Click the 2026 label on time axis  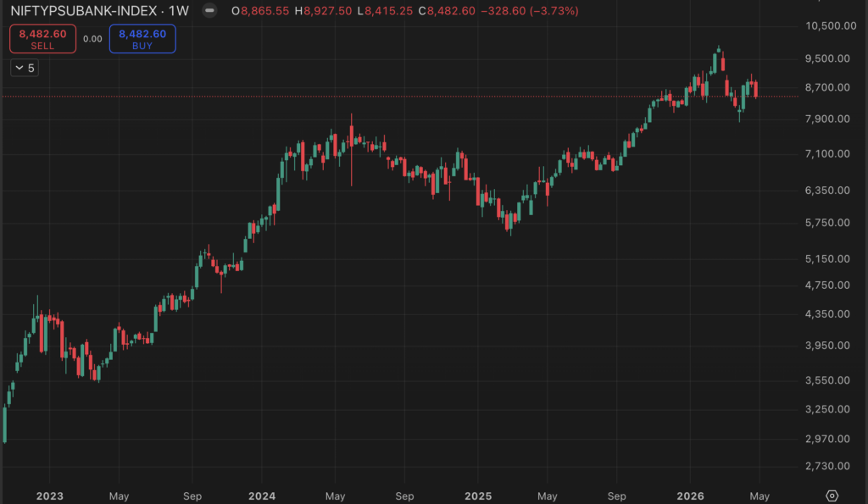pyautogui.click(x=690, y=496)
